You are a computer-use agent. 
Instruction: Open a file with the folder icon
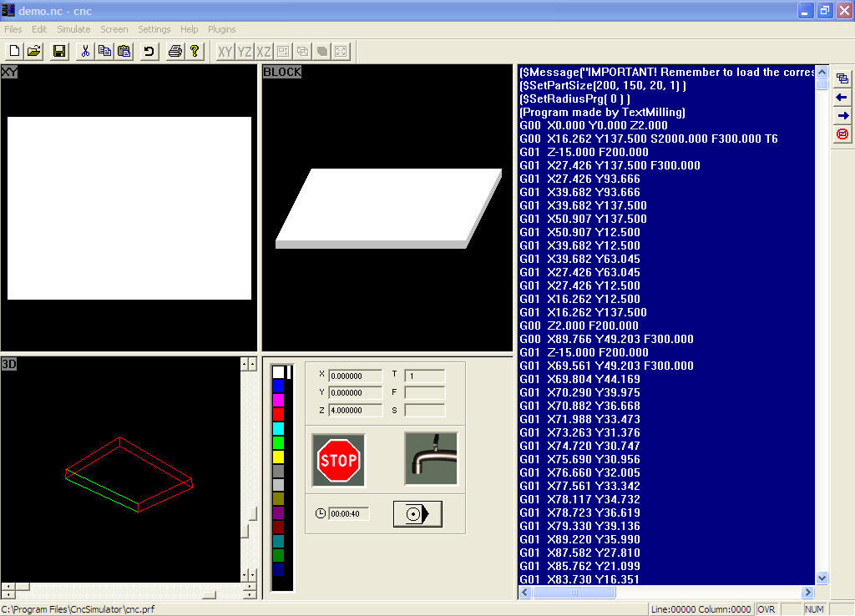point(34,52)
